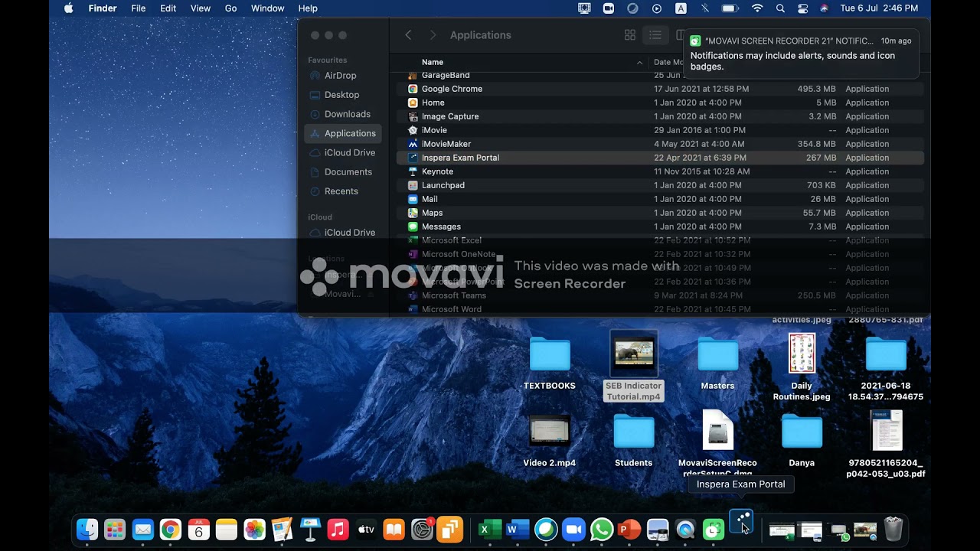
Task: Open the Window menu
Action: click(268, 8)
